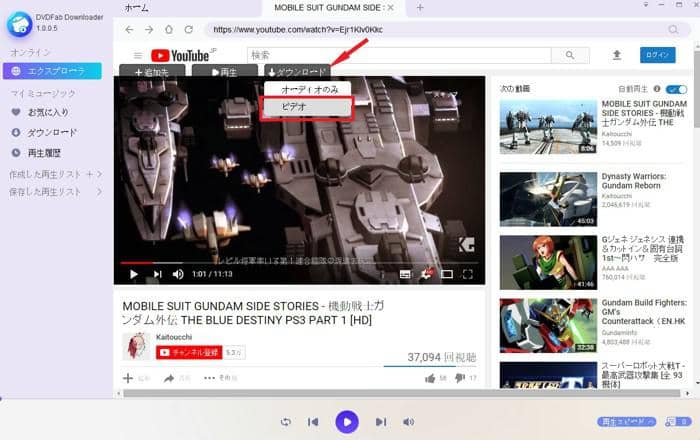Screen dimensions: 700x440
Task: Click the YouTube upload icon
Action: pyautogui.click(x=617, y=55)
